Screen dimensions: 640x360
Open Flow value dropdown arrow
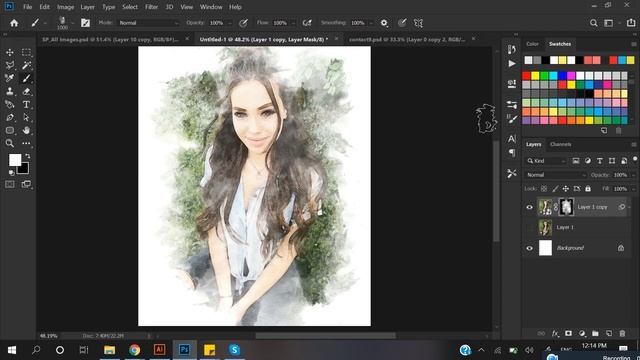click(x=293, y=23)
